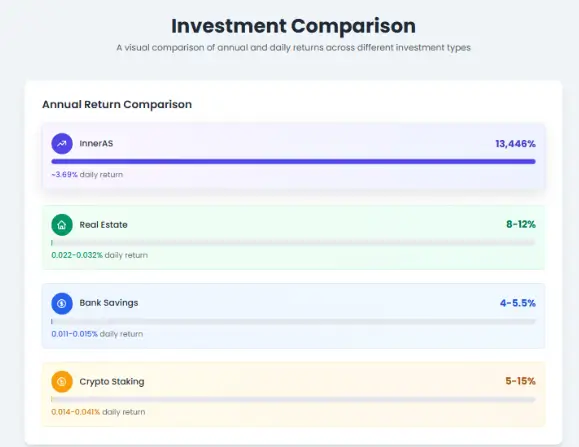This screenshot has height=447, width=579.
Task: Click the 0.011-0.015% daily return text
Action: click(97, 334)
